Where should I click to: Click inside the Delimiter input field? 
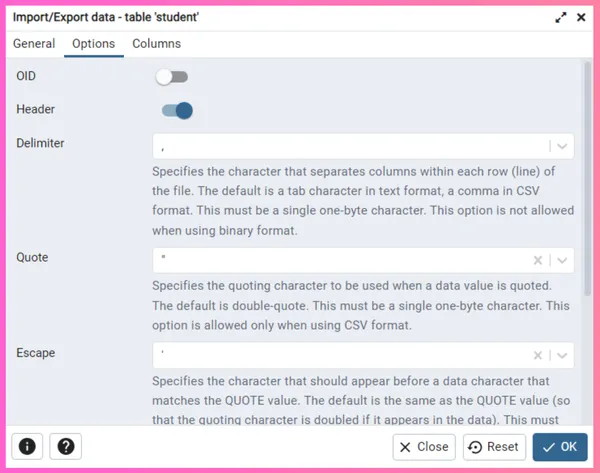tap(350, 146)
